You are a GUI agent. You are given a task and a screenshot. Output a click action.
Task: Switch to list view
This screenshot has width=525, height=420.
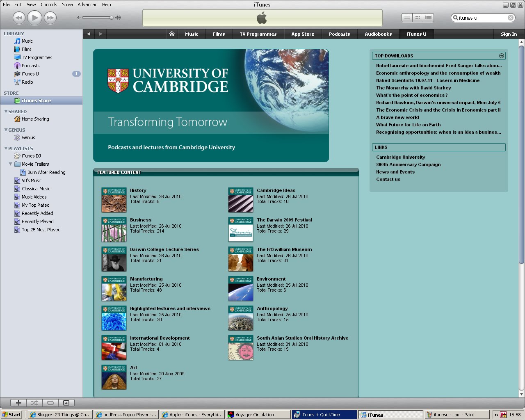tap(407, 18)
